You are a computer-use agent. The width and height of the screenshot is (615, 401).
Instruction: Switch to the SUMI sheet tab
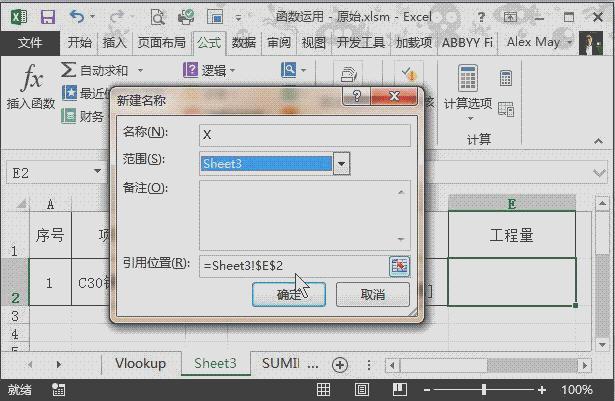(281, 364)
